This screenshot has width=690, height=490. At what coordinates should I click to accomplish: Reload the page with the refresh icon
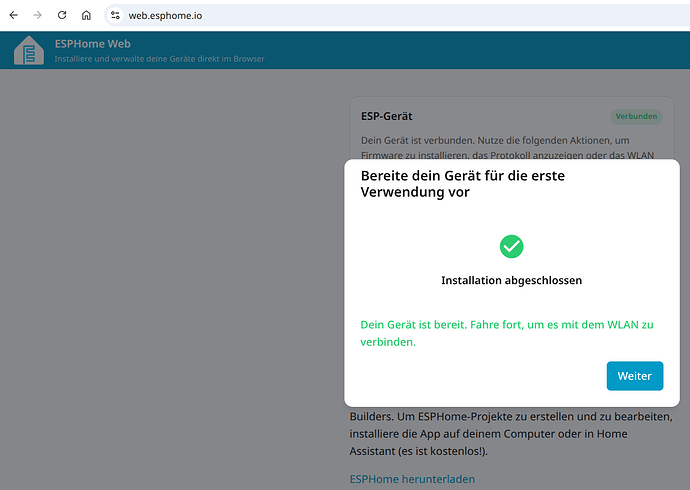click(x=62, y=15)
